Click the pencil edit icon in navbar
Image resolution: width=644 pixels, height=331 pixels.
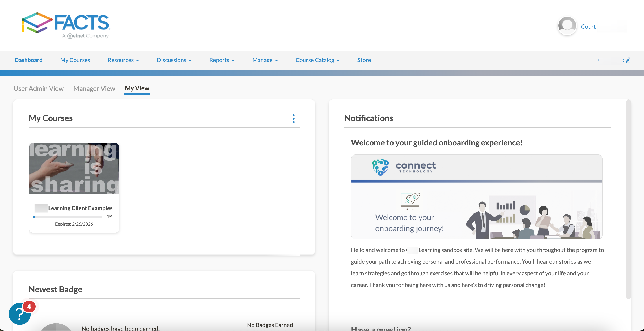(628, 60)
